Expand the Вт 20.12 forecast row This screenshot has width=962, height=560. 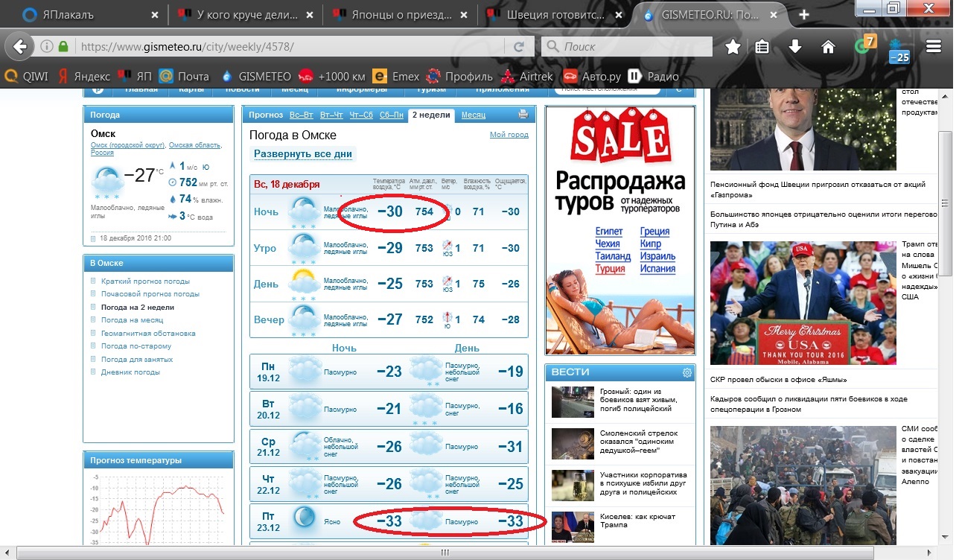(389, 408)
